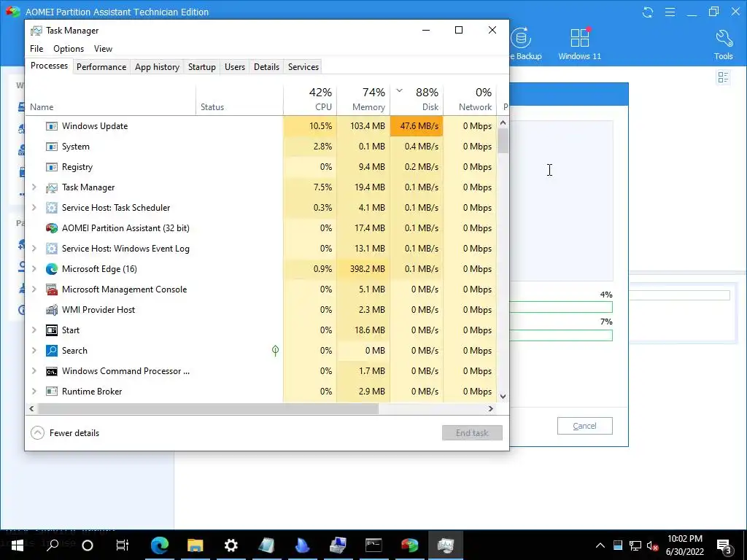The width and height of the screenshot is (747, 560).
Task: Click the Task Manager process row icon
Action: coord(52,187)
